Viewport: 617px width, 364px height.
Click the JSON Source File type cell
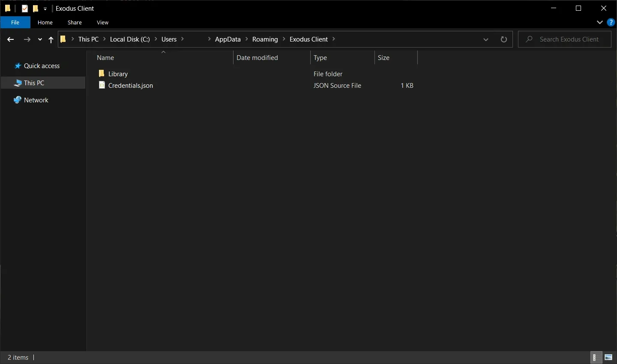pyautogui.click(x=337, y=86)
